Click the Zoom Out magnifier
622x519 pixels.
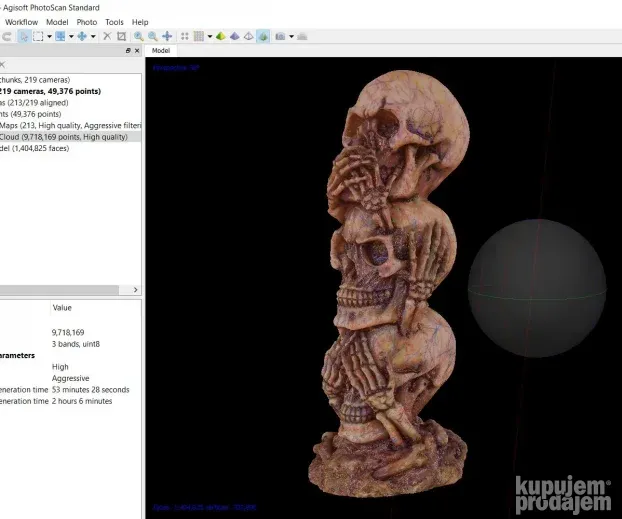(153, 37)
